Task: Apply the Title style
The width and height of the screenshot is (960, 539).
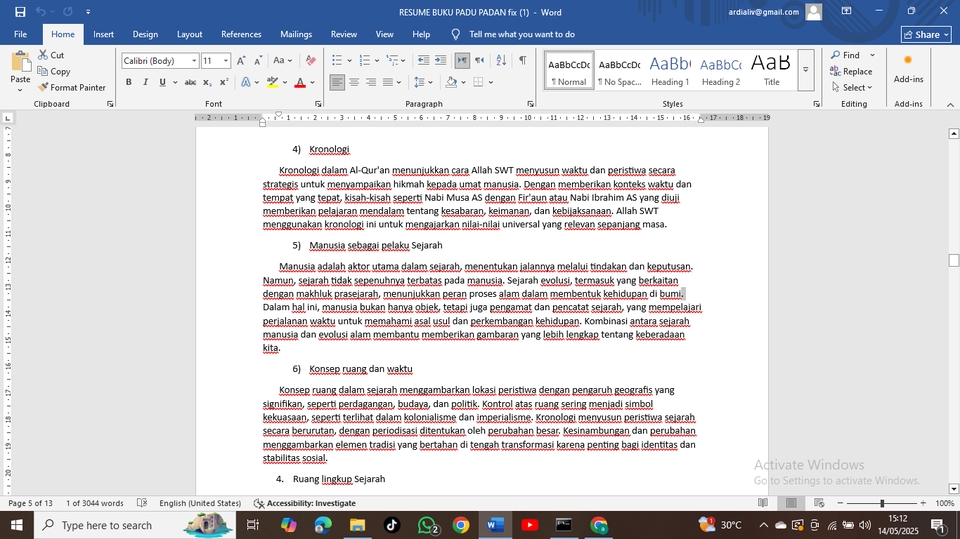Action: pos(771,70)
